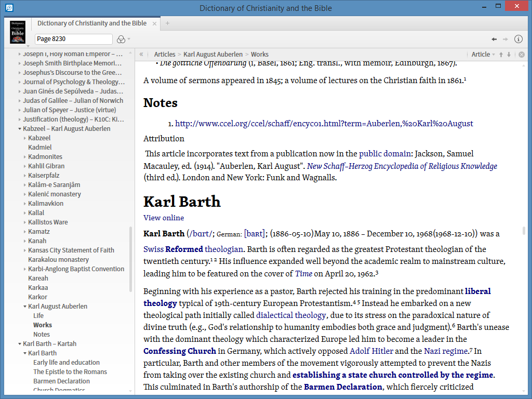Select Karbi-Anglong Baptist Convention
Image resolution: width=532 pixels, height=399 pixels.
point(76,269)
